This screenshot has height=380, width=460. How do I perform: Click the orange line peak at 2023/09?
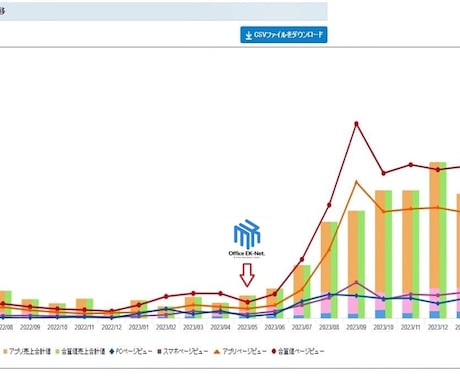pos(356,182)
